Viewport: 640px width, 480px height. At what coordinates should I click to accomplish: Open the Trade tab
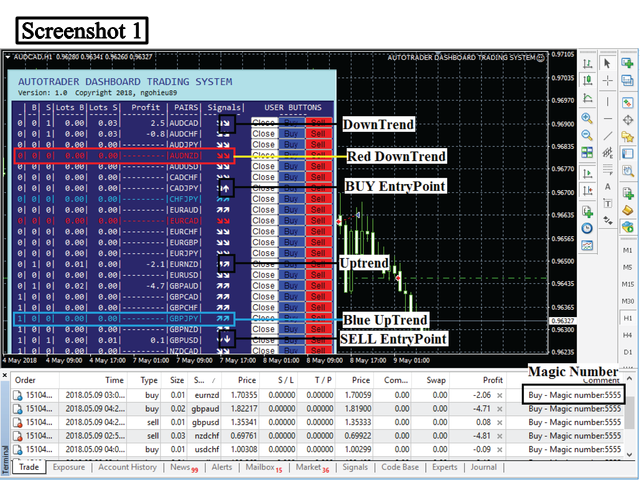(29, 467)
